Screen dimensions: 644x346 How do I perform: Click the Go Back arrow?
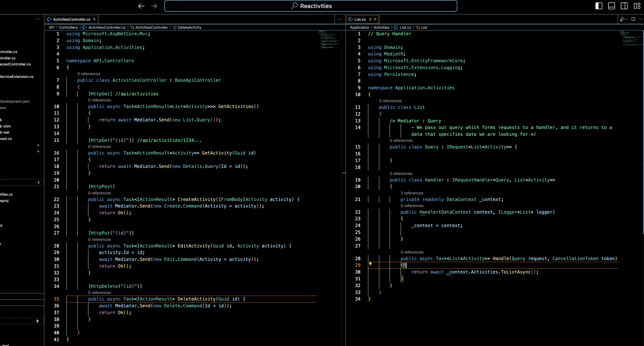click(141, 6)
